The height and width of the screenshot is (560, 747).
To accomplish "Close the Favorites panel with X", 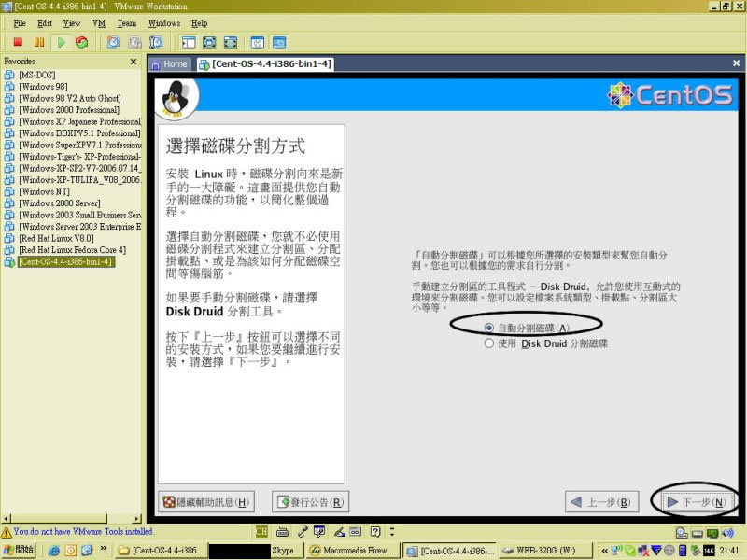I will coord(134,62).
